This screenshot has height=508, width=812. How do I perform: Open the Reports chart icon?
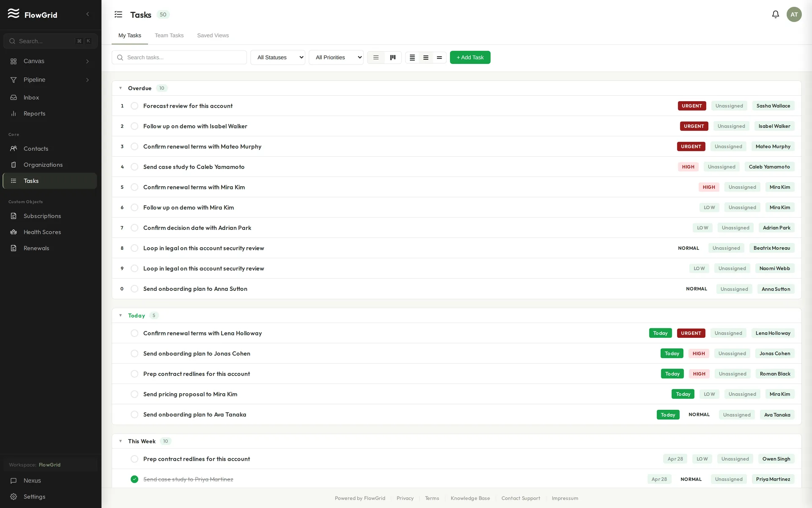[x=14, y=114]
